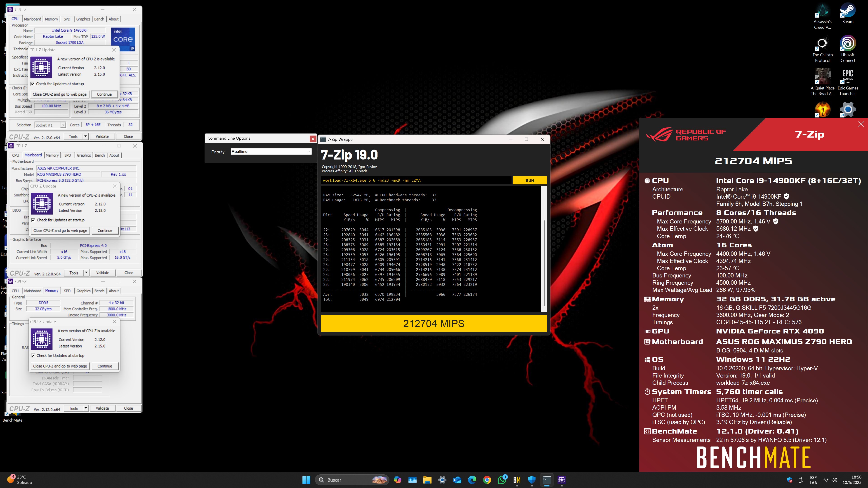Launch Ubisoft Connect desktop icon
The height and width of the screenshot is (488, 868).
click(x=847, y=49)
